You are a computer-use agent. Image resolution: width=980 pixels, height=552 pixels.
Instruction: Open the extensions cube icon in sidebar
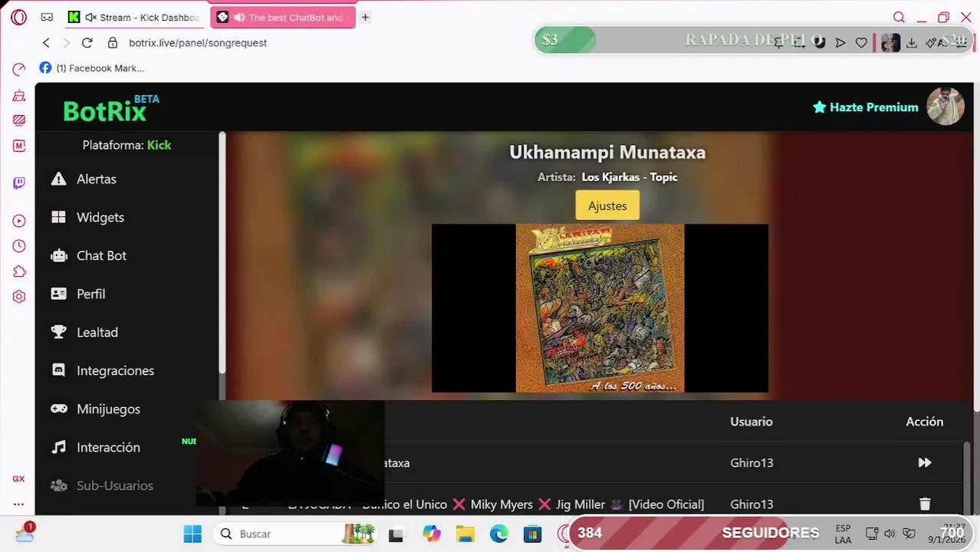click(19, 271)
